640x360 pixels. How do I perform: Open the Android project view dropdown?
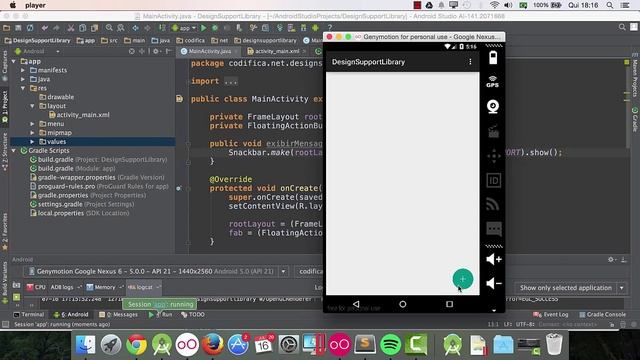pos(38,51)
